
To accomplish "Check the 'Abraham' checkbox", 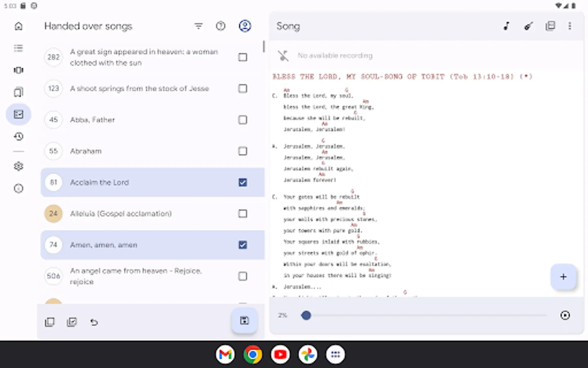I will [x=243, y=151].
